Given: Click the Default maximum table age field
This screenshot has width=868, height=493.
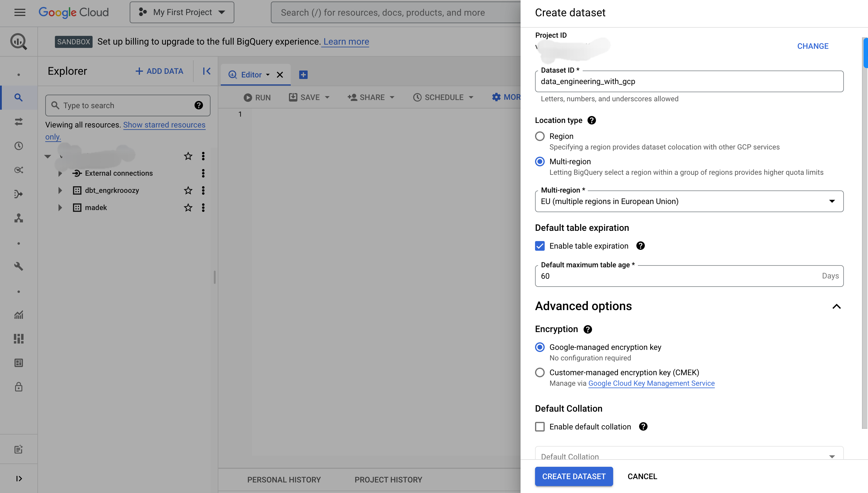Looking at the screenshot, I should point(689,276).
